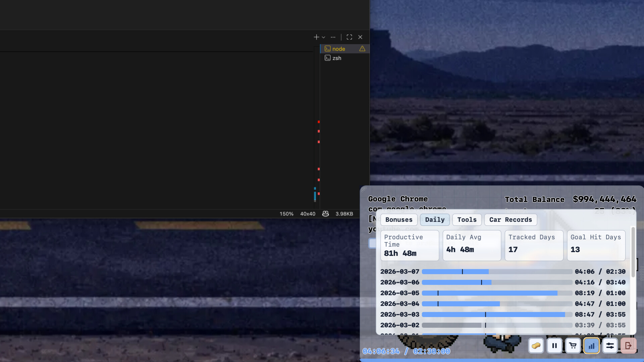Click the sponge wash icon
The image size is (644, 362).
tap(536, 346)
